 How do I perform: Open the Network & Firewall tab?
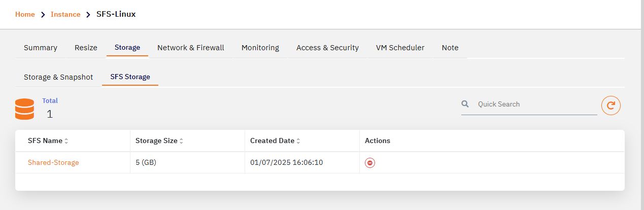(191, 48)
